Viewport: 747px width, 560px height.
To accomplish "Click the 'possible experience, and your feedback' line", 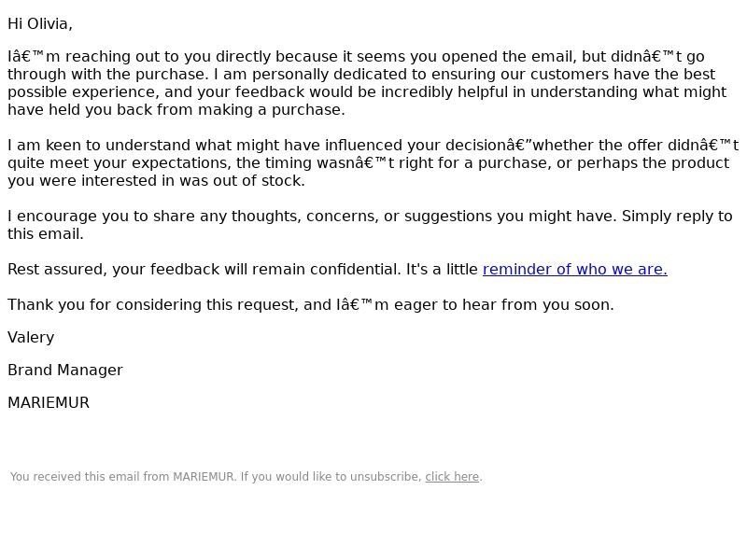I will pos(367,91).
